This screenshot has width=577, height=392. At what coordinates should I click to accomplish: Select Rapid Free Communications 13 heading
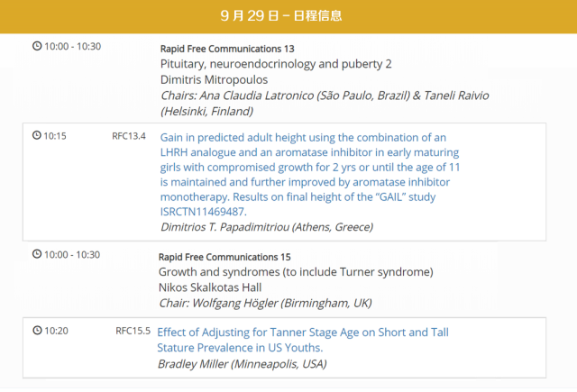pyautogui.click(x=227, y=49)
